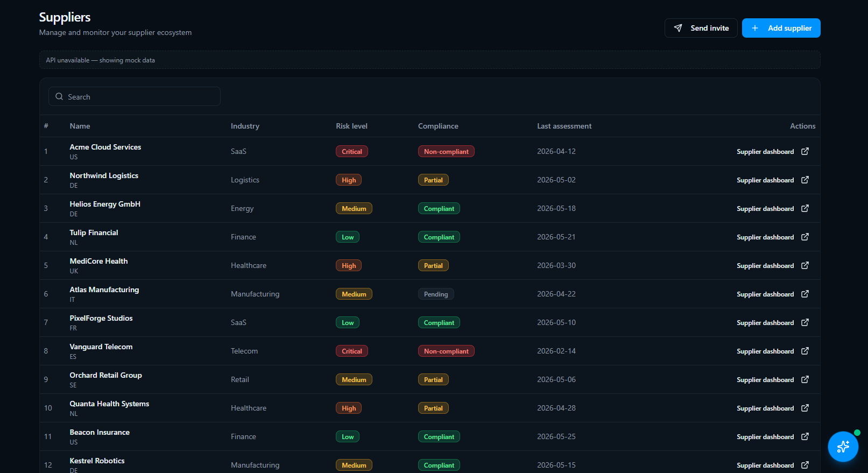
Task: Click High risk badge for Northwind Logistics
Action: coord(349,180)
